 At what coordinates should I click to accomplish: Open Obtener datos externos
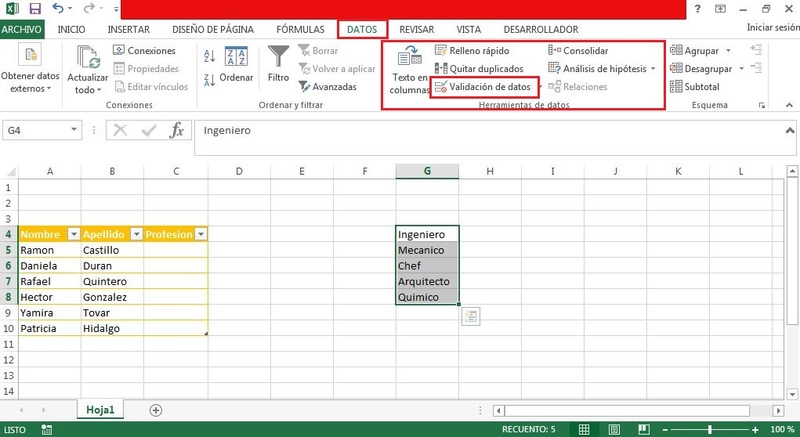30,69
